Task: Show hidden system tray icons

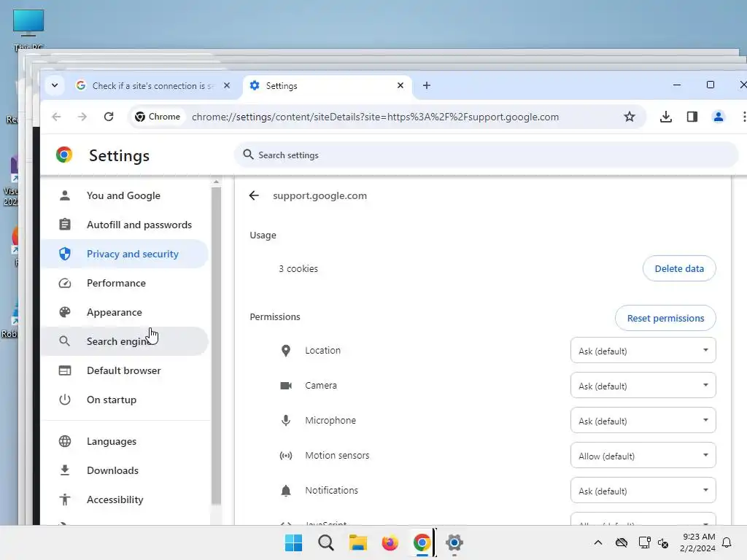Action: point(598,542)
